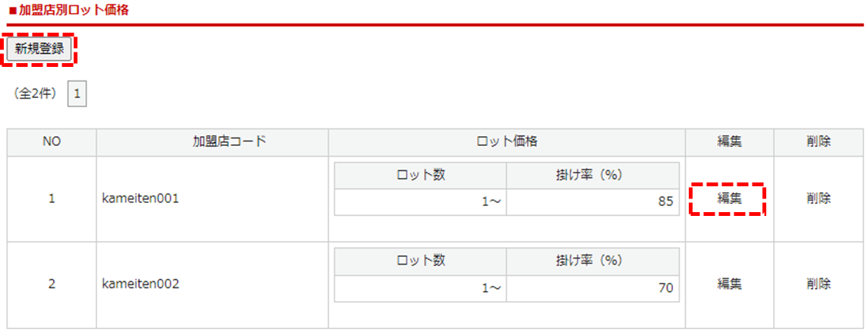The height and width of the screenshot is (333, 868).
Task: Click the 新規登録 button
Action: coord(39,51)
